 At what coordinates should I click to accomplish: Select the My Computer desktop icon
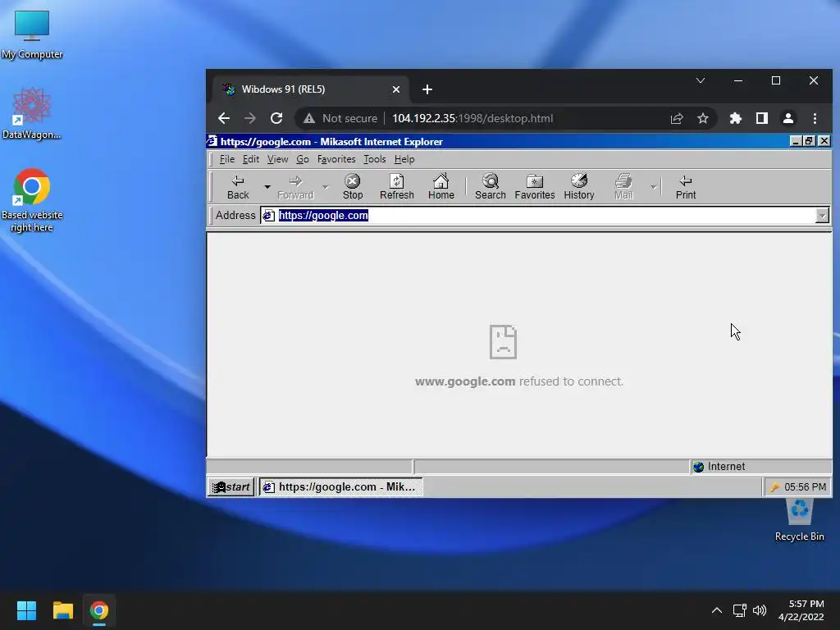pos(32,34)
